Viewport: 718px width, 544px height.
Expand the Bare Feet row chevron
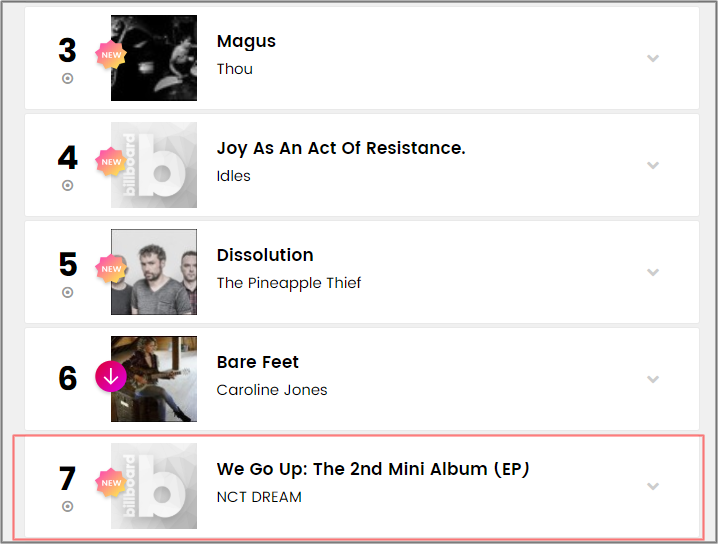point(653,379)
